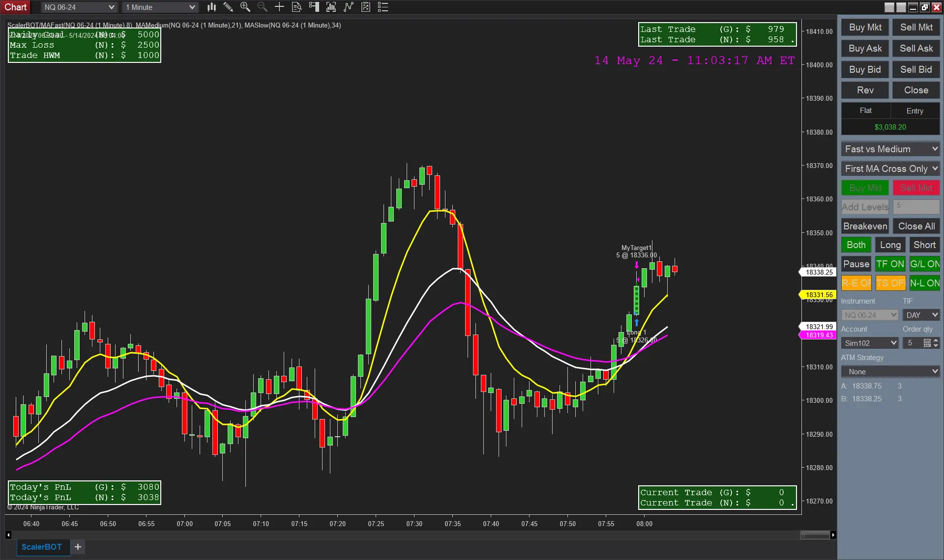Open the bar type candlestick icon
Screen dimensions: 944x560
click(x=211, y=7)
